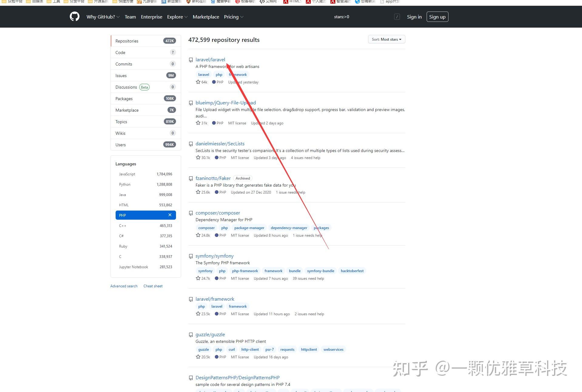Click the star icon next to symfony/symfony
The height and width of the screenshot is (392, 582).
pos(198,278)
